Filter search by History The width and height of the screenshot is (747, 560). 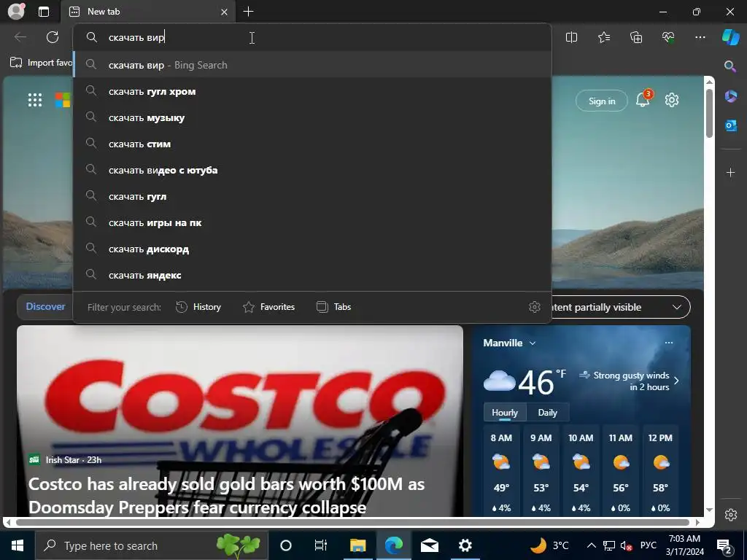[198, 307]
